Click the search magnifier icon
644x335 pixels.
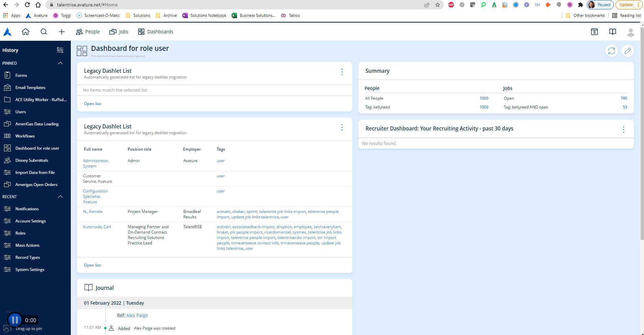(x=44, y=31)
